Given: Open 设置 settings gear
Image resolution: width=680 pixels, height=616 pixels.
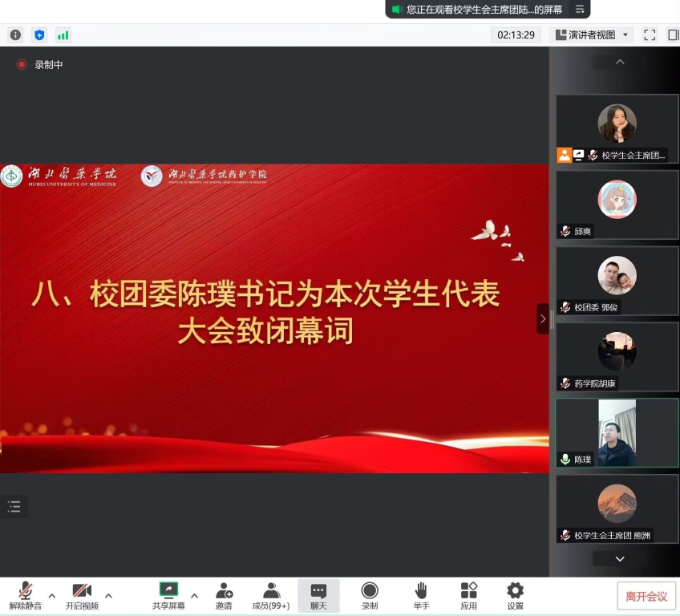Looking at the screenshot, I should [x=516, y=595].
